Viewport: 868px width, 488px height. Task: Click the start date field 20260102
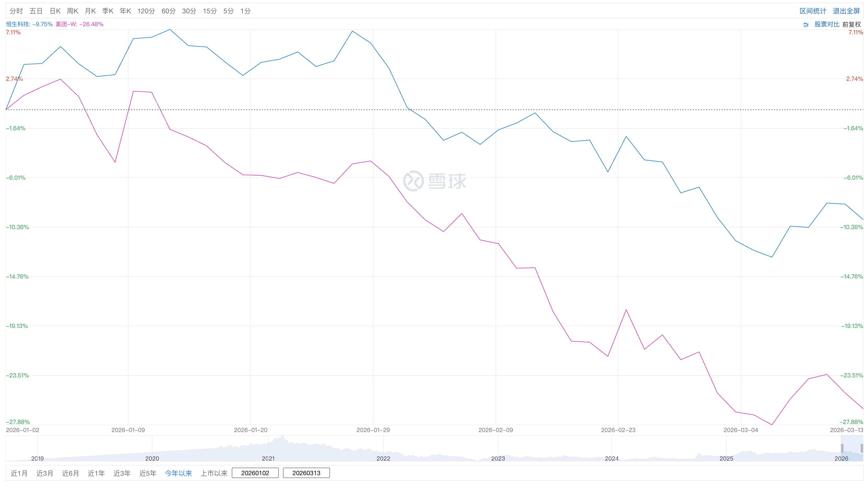pyautogui.click(x=255, y=473)
